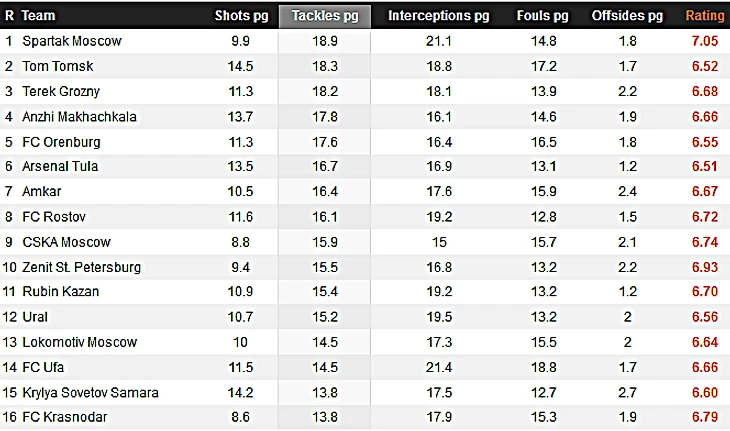730x431 pixels.
Task: Click the Rubin Kazan link
Action: click(x=61, y=292)
